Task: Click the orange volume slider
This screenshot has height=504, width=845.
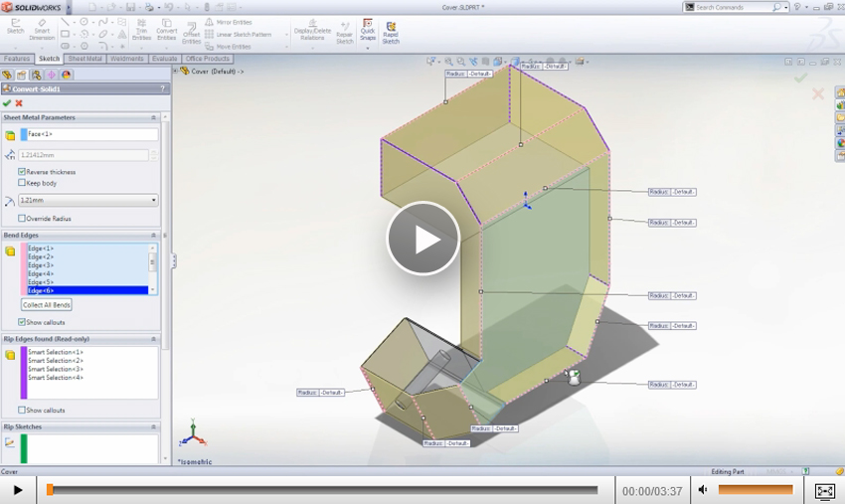Action: click(756, 490)
